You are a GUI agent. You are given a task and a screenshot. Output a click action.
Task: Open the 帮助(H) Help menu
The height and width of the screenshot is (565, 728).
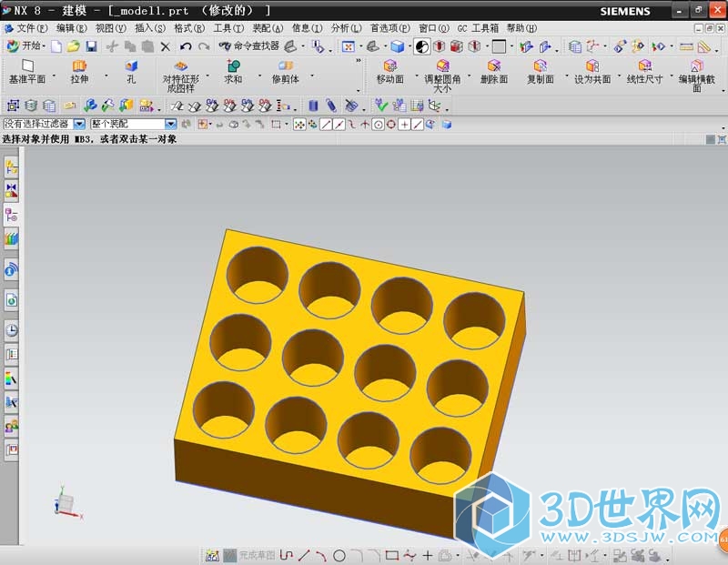coord(521,28)
